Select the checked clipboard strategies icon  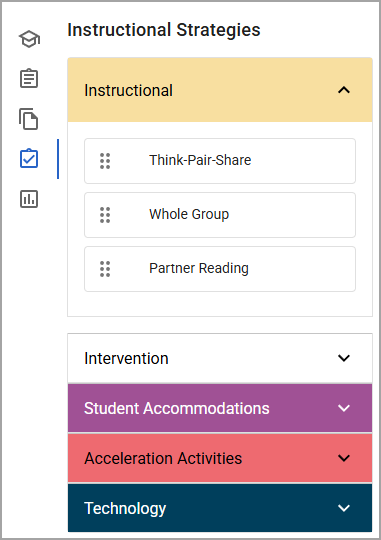click(29, 158)
